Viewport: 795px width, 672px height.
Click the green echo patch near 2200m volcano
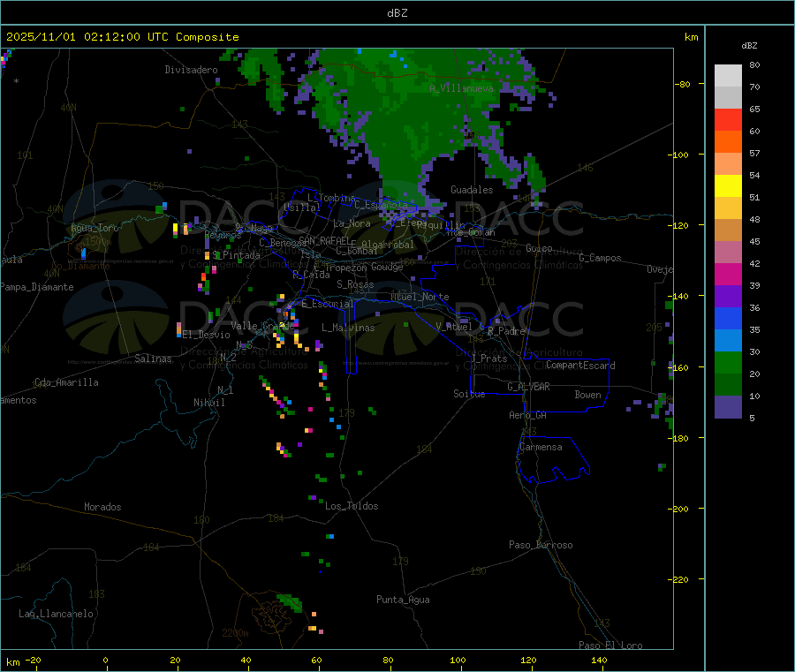pyautogui.click(x=291, y=602)
